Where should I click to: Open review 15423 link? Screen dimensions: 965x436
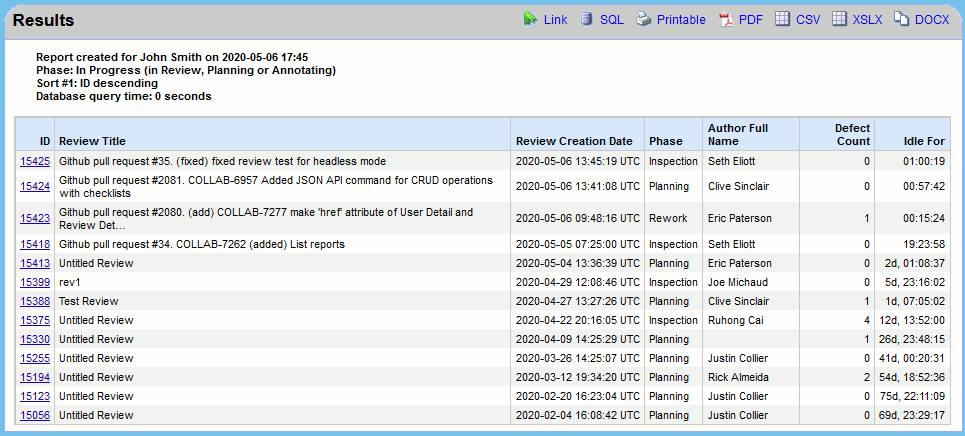coord(35,218)
